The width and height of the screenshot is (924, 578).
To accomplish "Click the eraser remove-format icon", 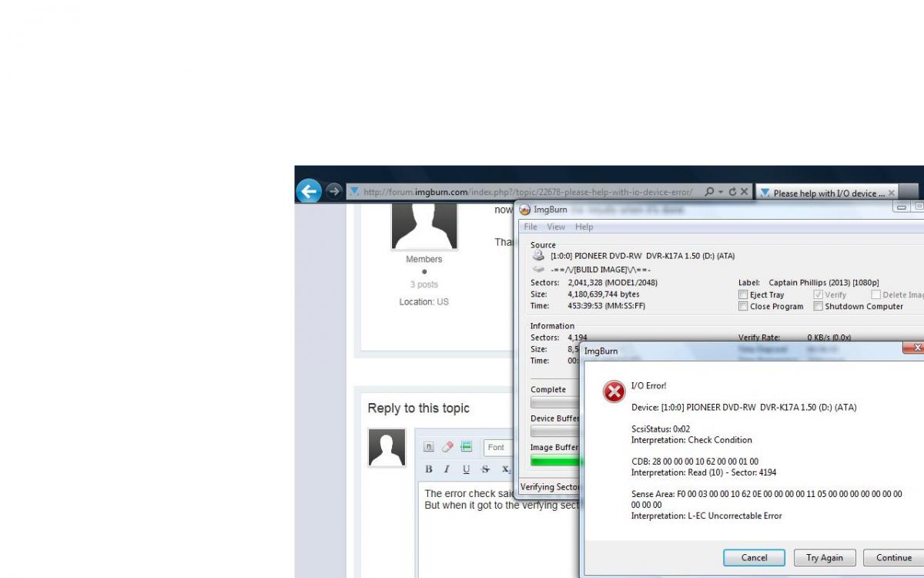I will click(x=447, y=447).
